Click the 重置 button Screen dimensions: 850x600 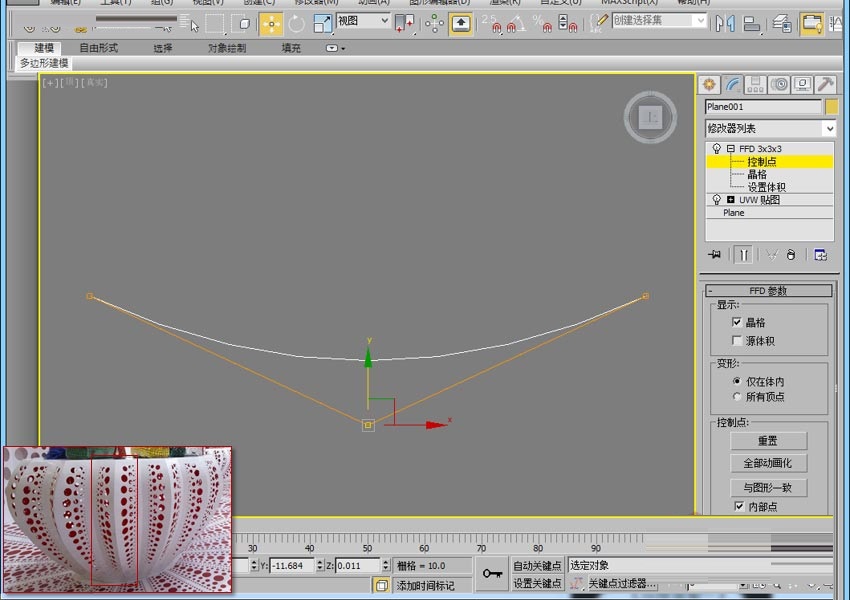768,441
